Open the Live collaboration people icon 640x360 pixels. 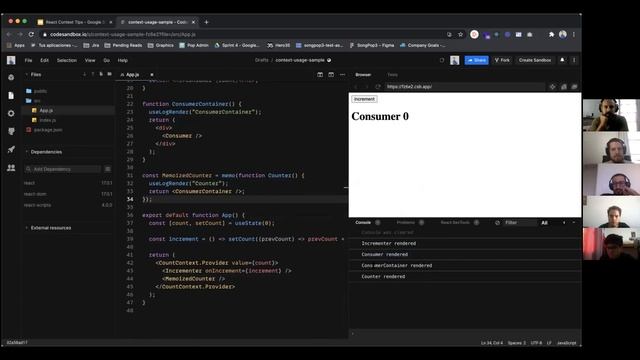coord(11,168)
